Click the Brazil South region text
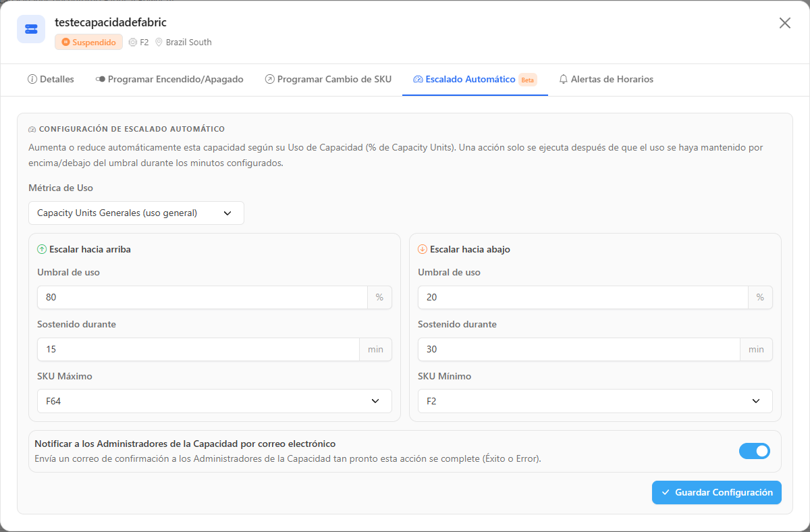Viewport: 810px width, 532px height. pyautogui.click(x=189, y=42)
